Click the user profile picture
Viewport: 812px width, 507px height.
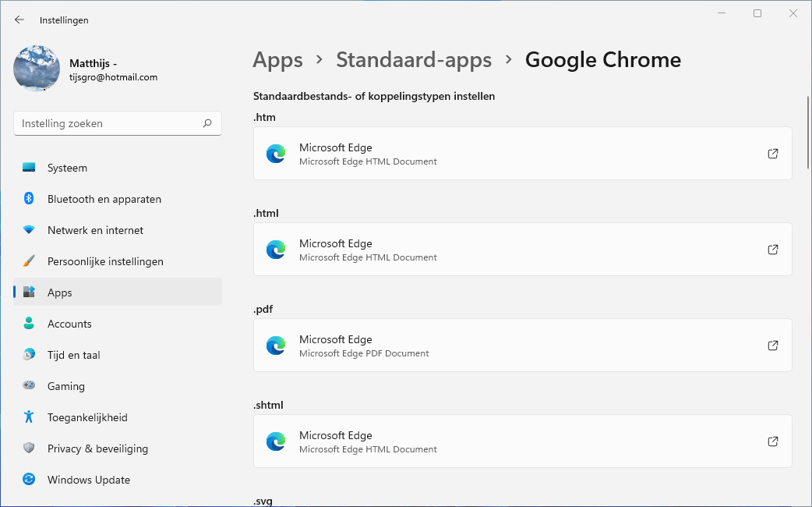(37, 69)
